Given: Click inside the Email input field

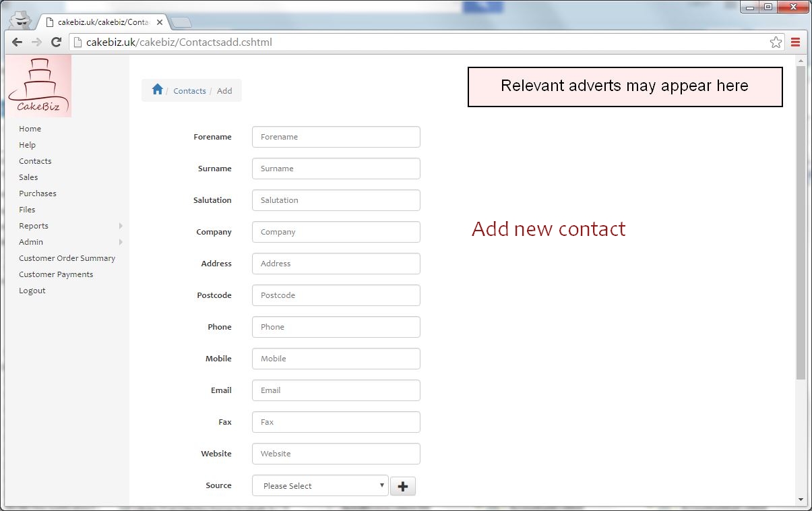Looking at the screenshot, I should pyautogui.click(x=336, y=390).
